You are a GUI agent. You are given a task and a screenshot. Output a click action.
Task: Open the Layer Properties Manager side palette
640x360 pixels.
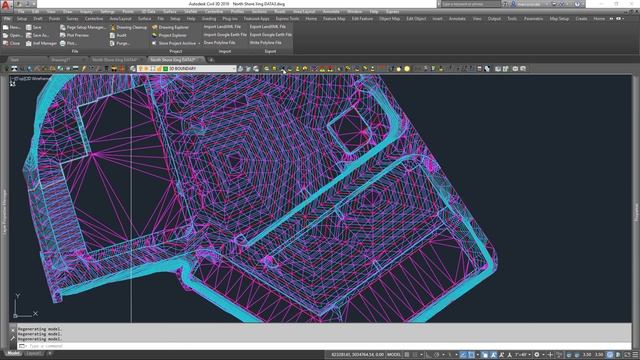[x=5, y=211]
